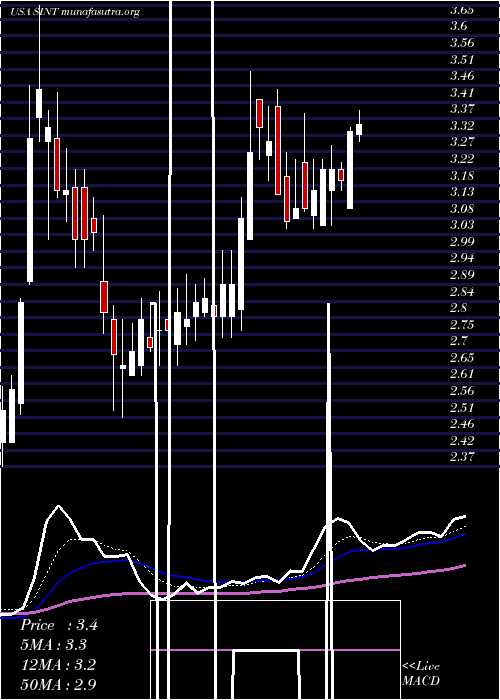Screen dimensions: 500x700
Task: Click the '<<Live MACD' label
Action: point(421,674)
